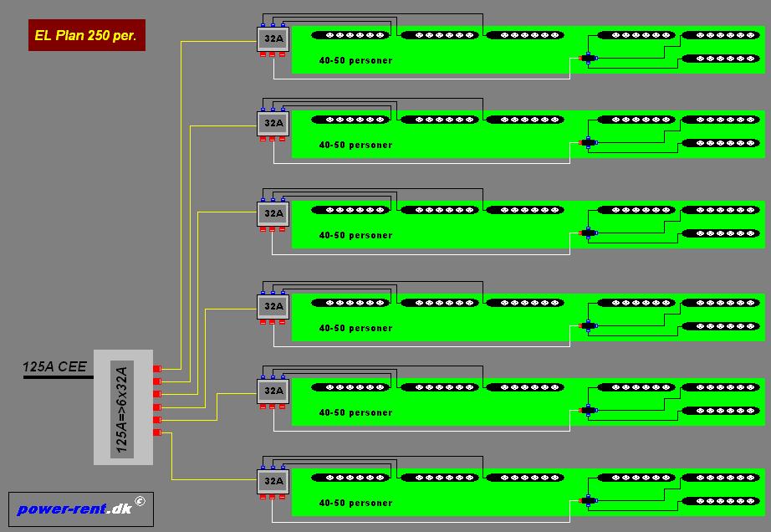Click "40-50 personer" in the third row
771x532 pixels.
point(355,236)
